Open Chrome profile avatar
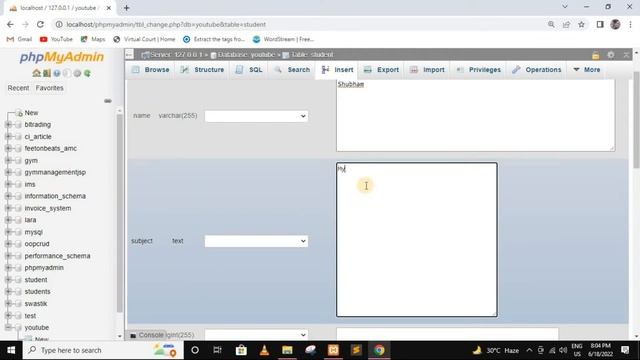 coord(615,24)
